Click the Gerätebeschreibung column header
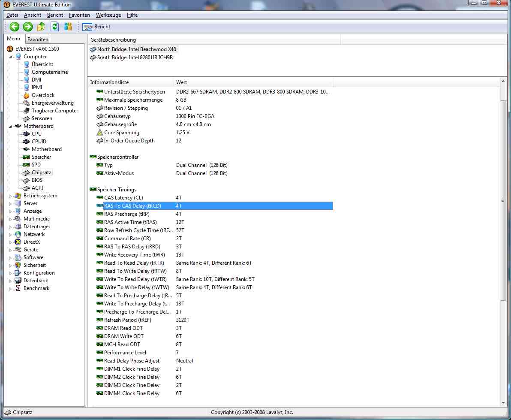The width and height of the screenshot is (511, 420). (214, 40)
